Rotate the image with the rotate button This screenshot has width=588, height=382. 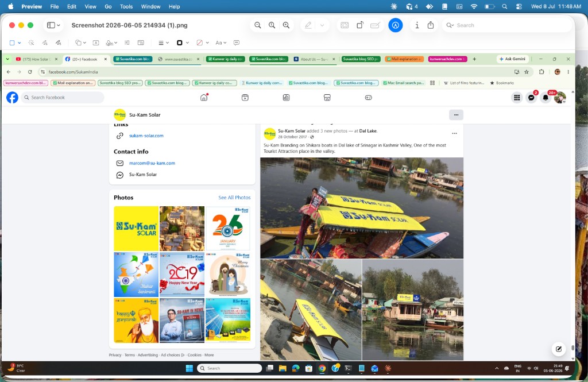point(359,25)
